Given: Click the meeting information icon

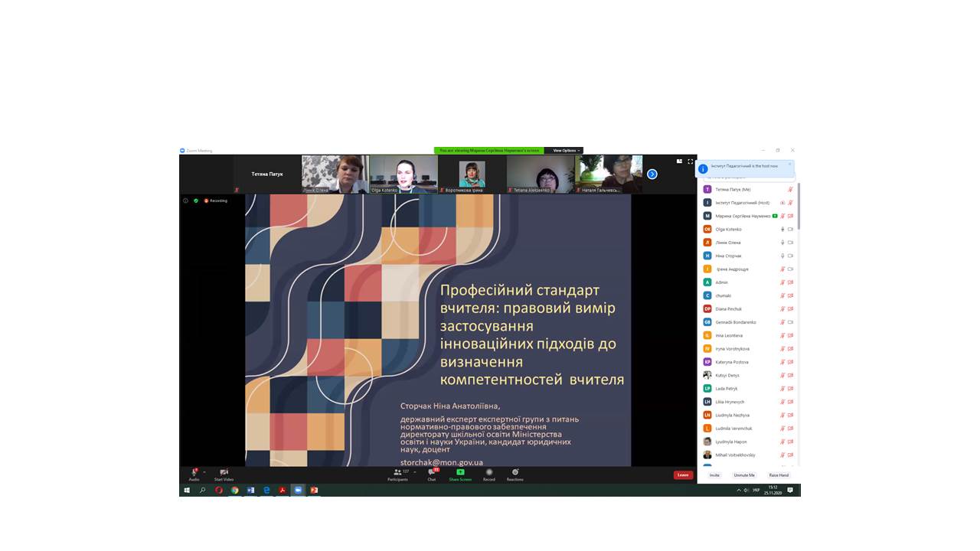Looking at the screenshot, I should [185, 201].
